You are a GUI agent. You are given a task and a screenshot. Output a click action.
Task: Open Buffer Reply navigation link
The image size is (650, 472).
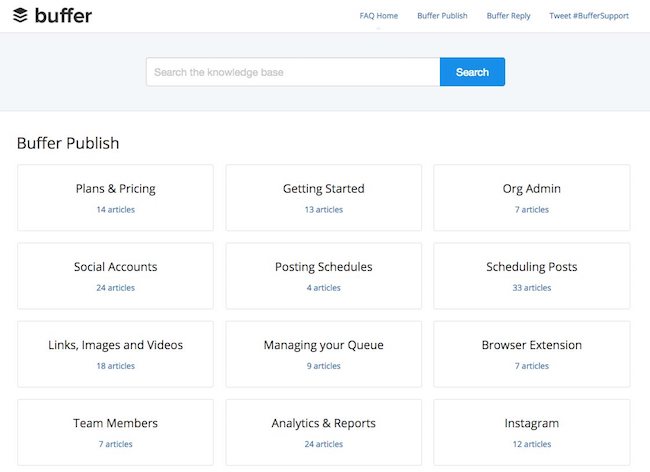pyautogui.click(x=508, y=16)
